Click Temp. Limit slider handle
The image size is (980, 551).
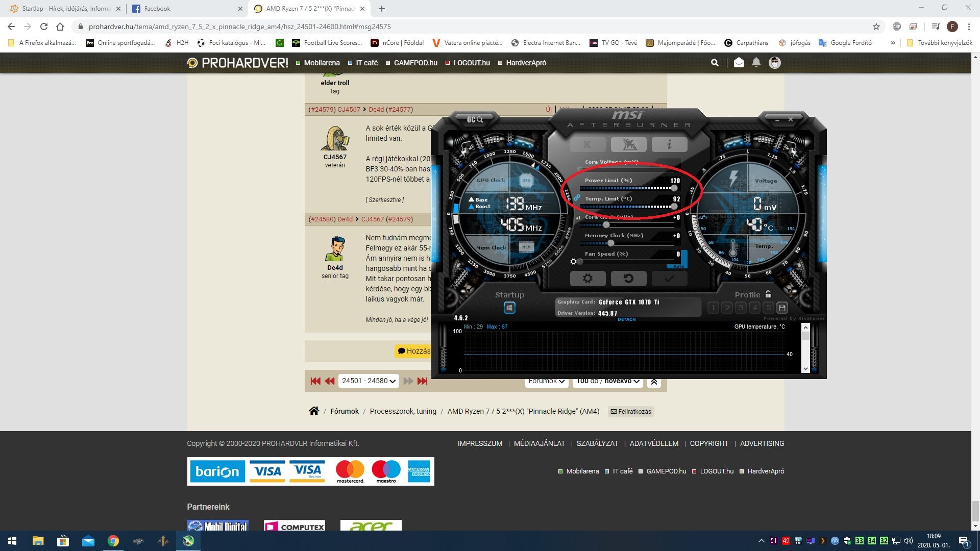[x=674, y=207]
